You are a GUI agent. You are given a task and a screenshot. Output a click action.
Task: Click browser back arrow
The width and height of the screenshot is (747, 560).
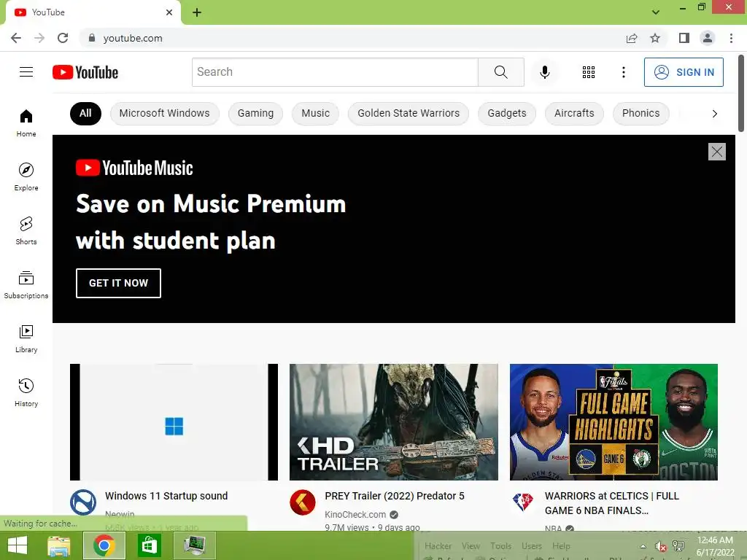pos(16,38)
